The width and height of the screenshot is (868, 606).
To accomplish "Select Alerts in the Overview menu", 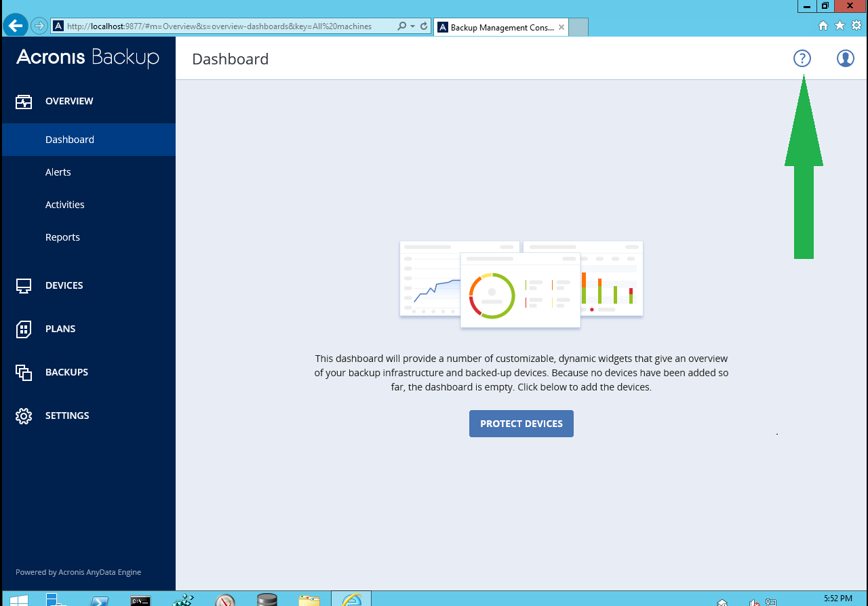I will point(58,171).
